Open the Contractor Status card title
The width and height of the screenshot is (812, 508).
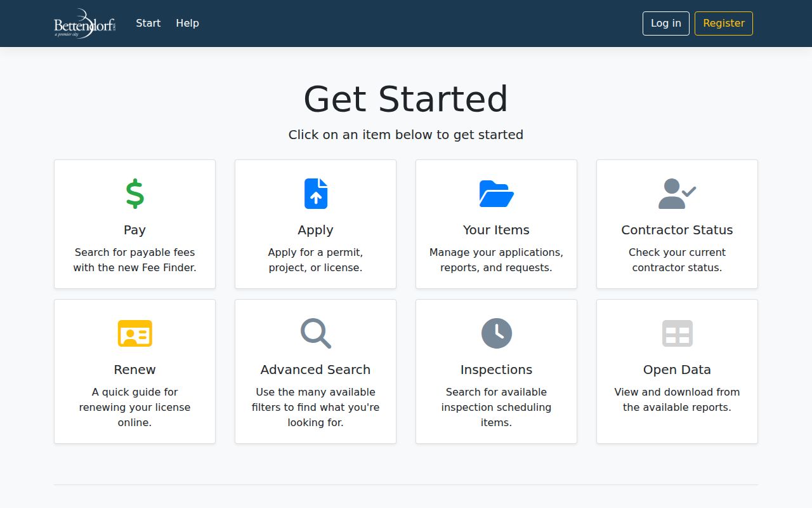[x=677, y=230]
